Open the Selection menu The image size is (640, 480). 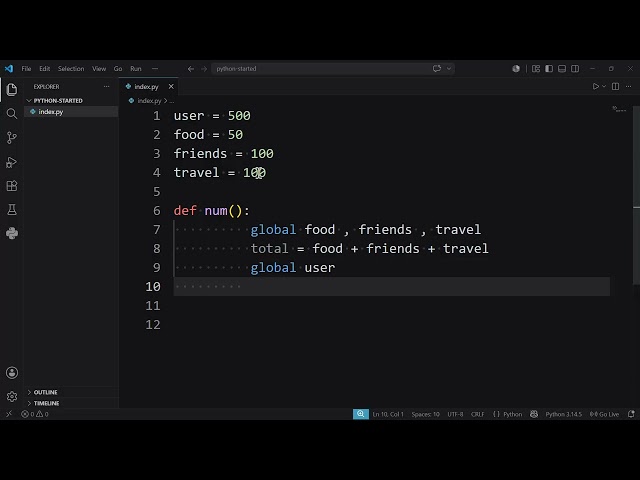(x=71, y=69)
